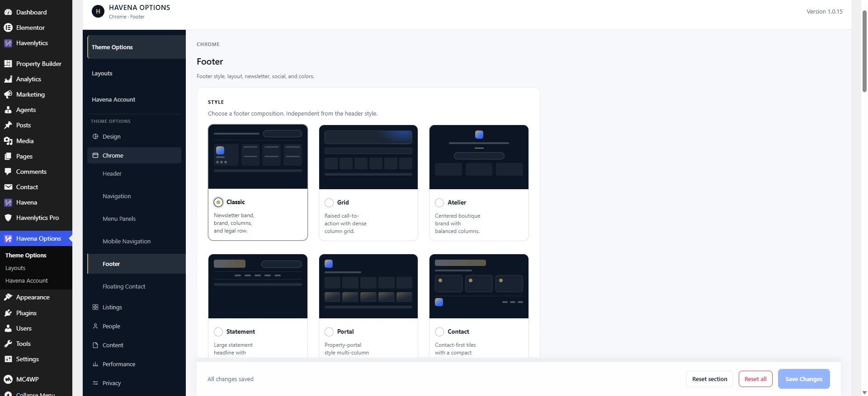Open the Layouts link under Havena Options
This screenshot has height=396, width=868.
click(15, 268)
